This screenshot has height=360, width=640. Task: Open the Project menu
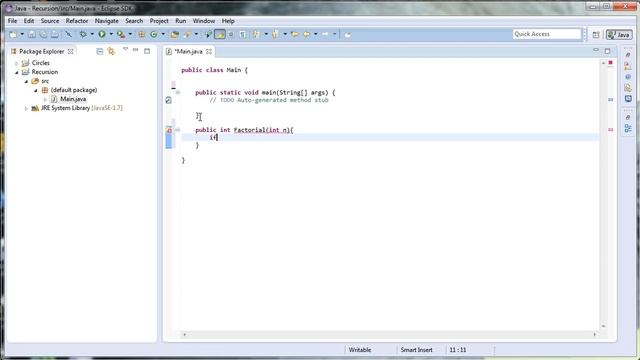(159, 21)
